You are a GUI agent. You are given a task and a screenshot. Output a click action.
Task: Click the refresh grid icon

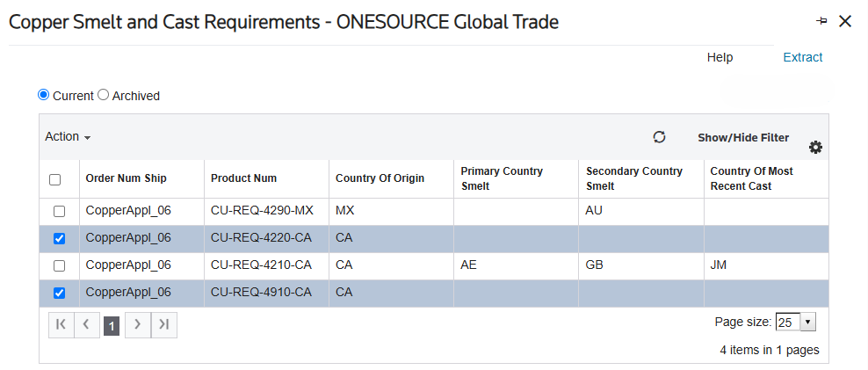(659, 137)
